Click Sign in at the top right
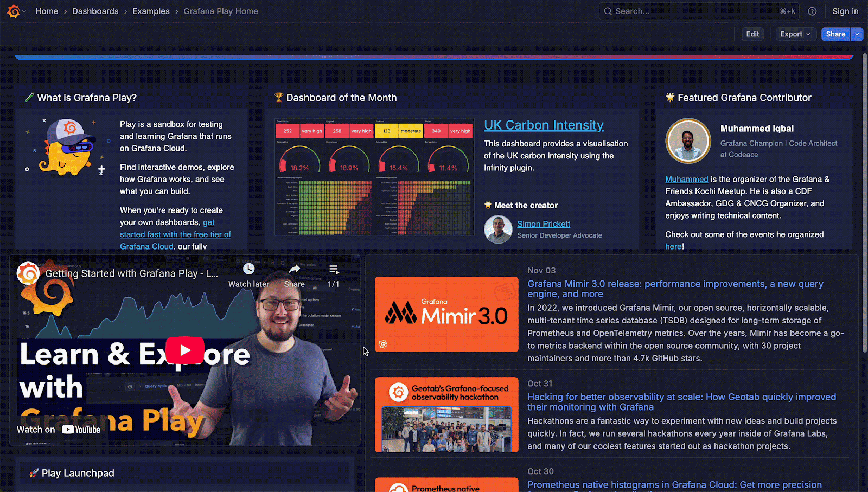This screenshot has width=868, height=492. coord(845,11)
